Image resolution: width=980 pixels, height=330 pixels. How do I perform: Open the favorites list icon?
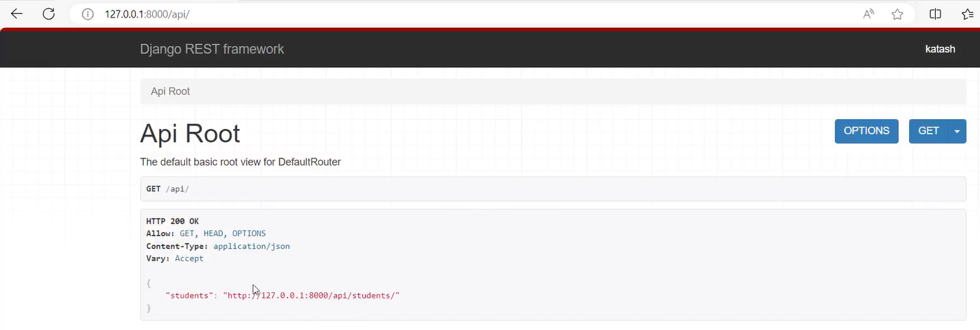(x=965, y=14)
